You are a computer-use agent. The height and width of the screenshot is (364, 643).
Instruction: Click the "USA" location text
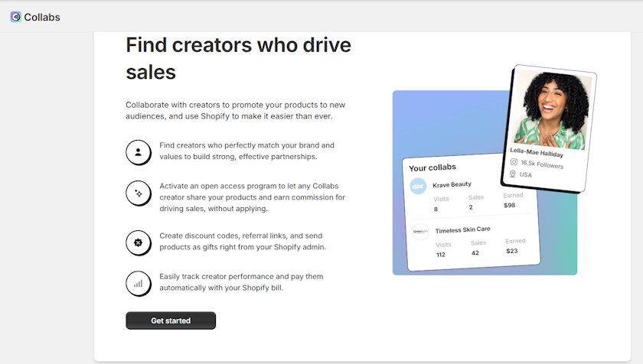(x=525, y=174)
